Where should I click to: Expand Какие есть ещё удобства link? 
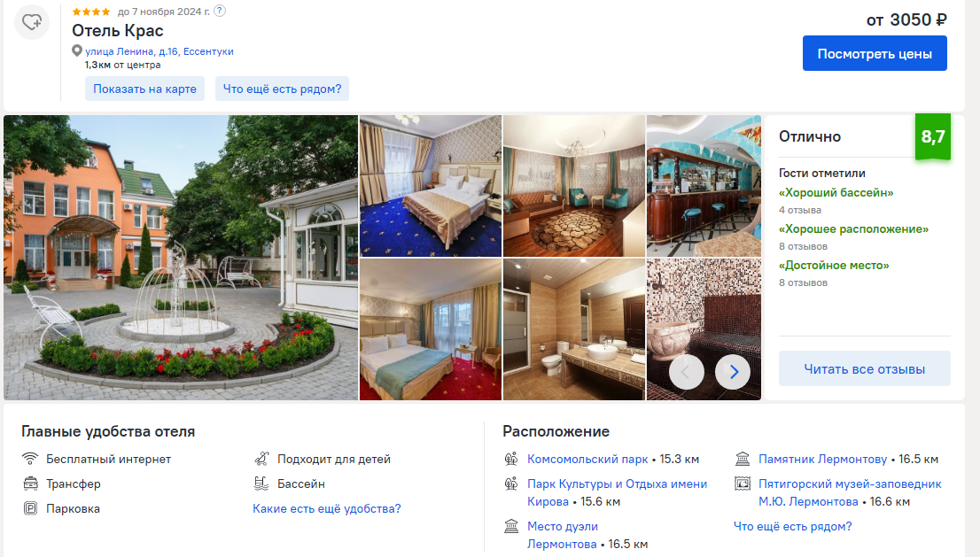click(x=327, y=508)
